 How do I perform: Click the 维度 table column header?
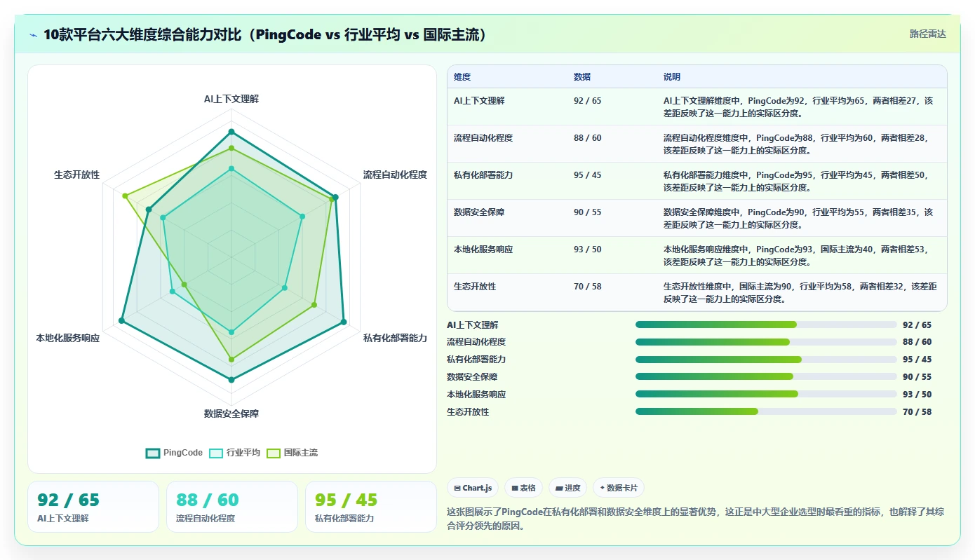[x=462, y=76]
